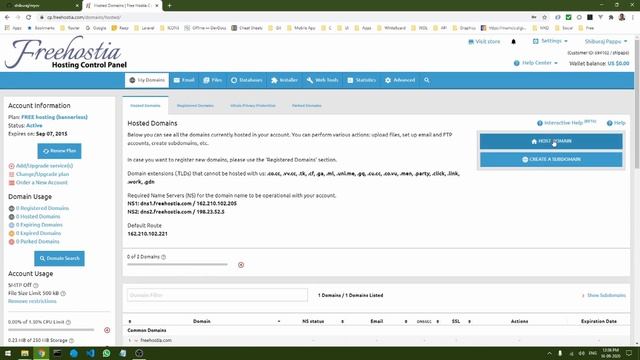Expand the freehostia.com domain row
Viewport: 640px width, 360px height.
tap(136, 340)
